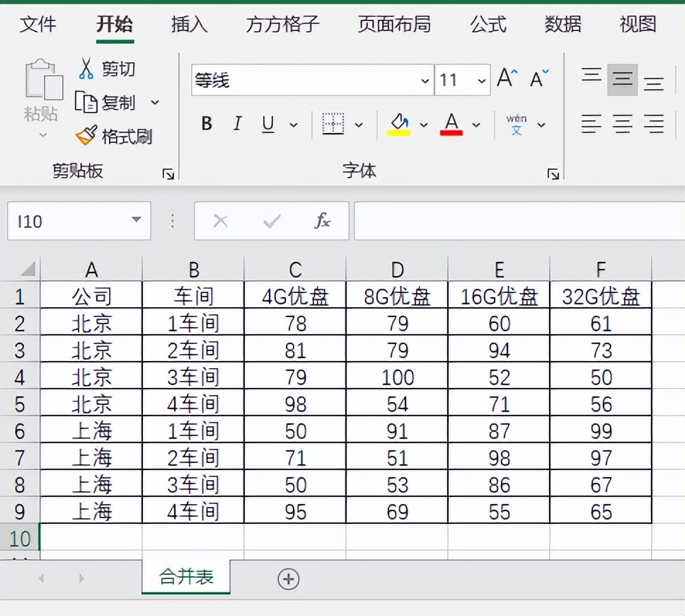Screen dimensions: 685x616
Task: Add a new sheet with the plus button
Action: pyautogui.click(x=288, y=579)
